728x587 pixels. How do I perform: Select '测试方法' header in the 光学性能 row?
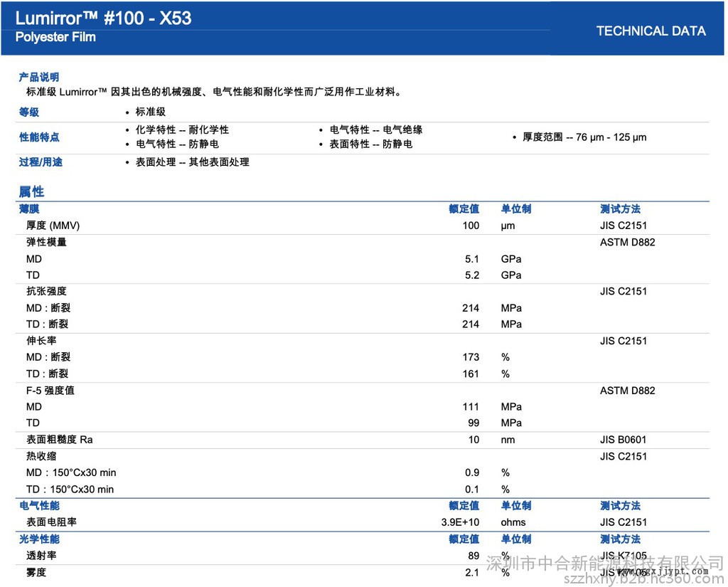[620, 539]
